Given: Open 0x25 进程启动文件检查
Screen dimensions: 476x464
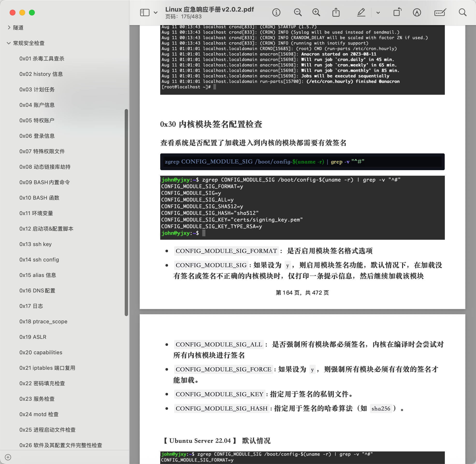Looking at the screenshot, I should pos(48,430).
